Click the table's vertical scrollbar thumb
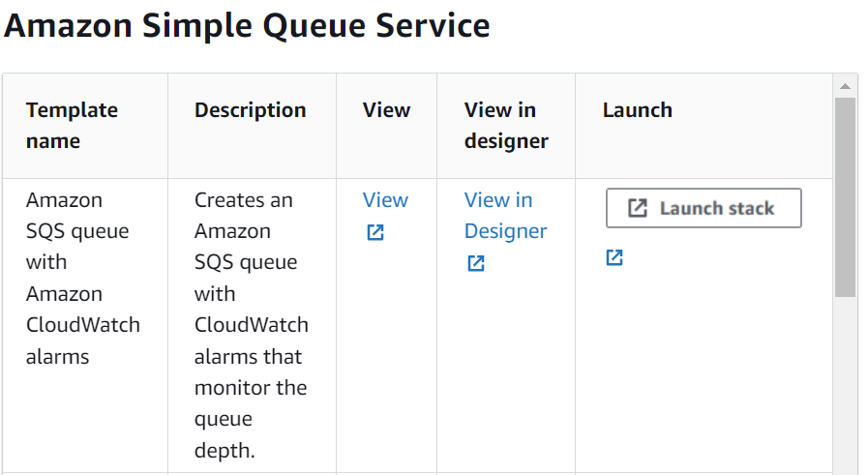Viewport: 868px width, 475px height. tap(845, 193)
